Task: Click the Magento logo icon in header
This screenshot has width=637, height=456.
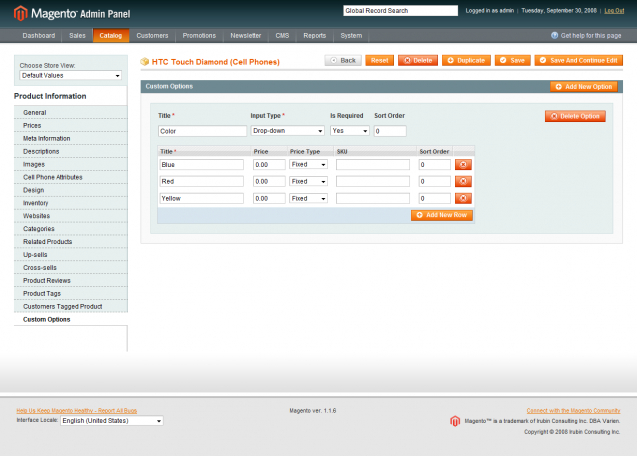Action: pyautogui.click(x=20, y=13)
